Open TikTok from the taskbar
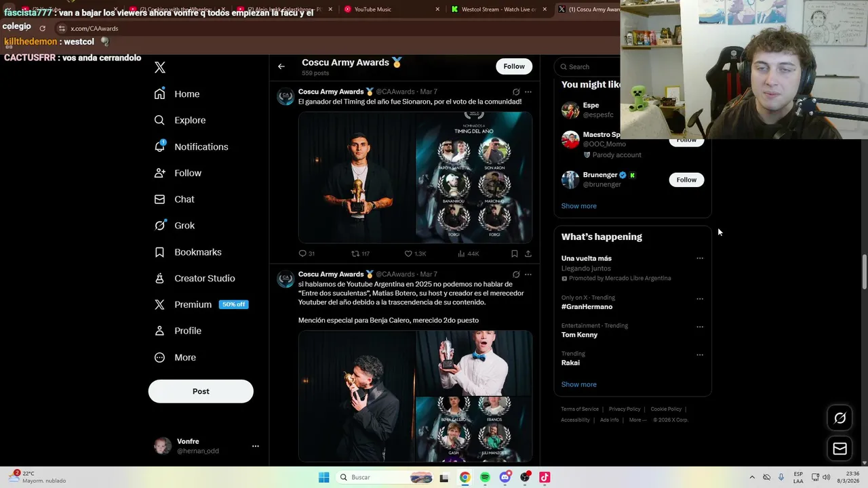 545,477
